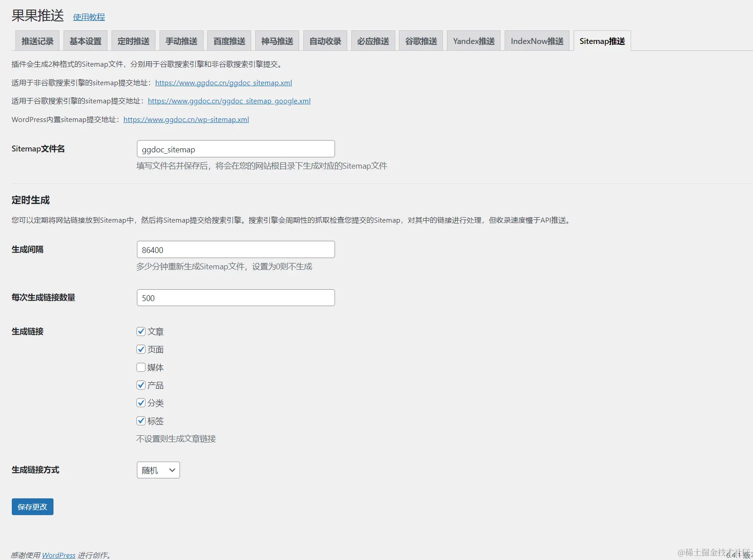Switch to the 百度推送 tab
Viewport: 753px width, 560px height.
[229, 40]
